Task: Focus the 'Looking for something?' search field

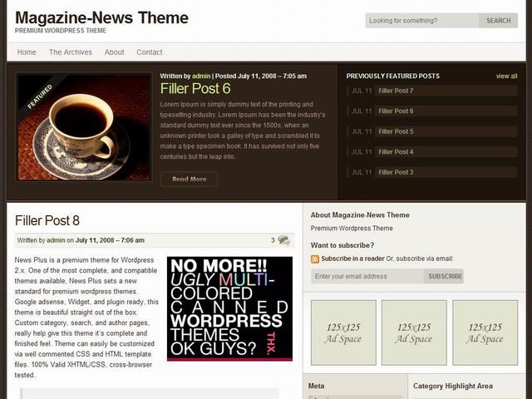Action: pyautogui.click(x=422, y=21)
